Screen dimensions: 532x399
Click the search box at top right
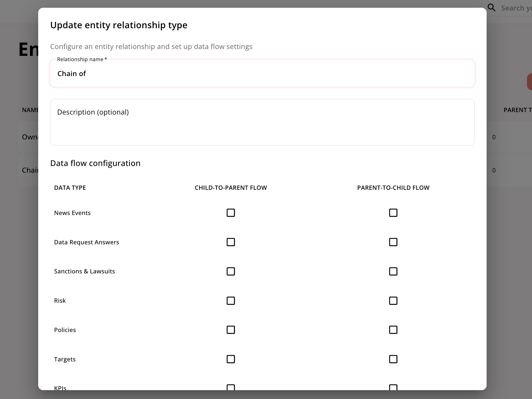pyautogui.click(x=516, y=8)
